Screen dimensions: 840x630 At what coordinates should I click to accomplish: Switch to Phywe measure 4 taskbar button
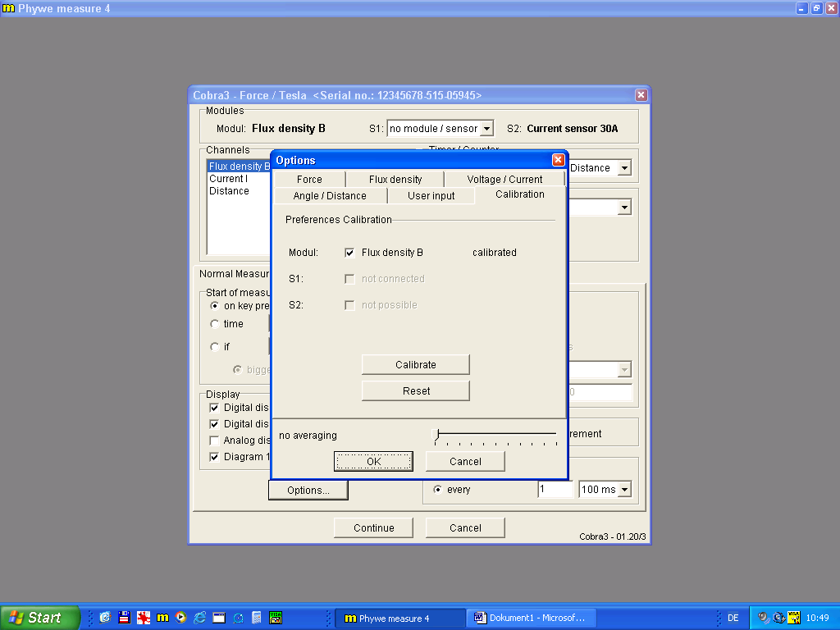coord(400,619)
